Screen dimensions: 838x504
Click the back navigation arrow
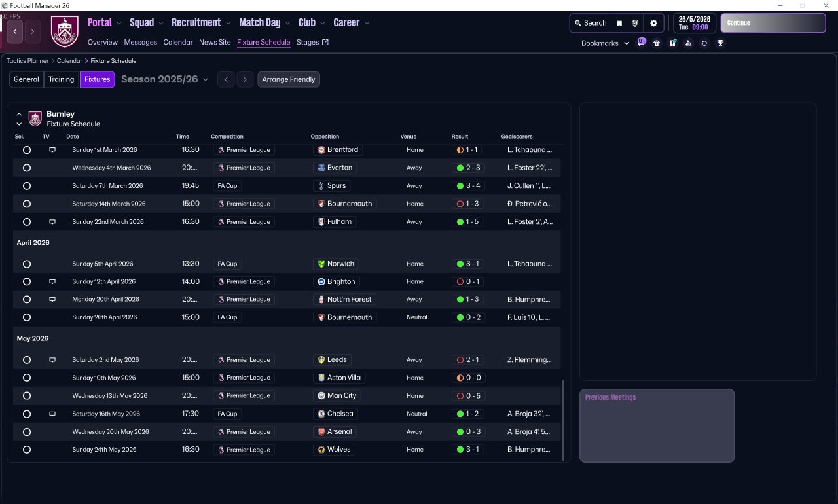pos(14,31)
